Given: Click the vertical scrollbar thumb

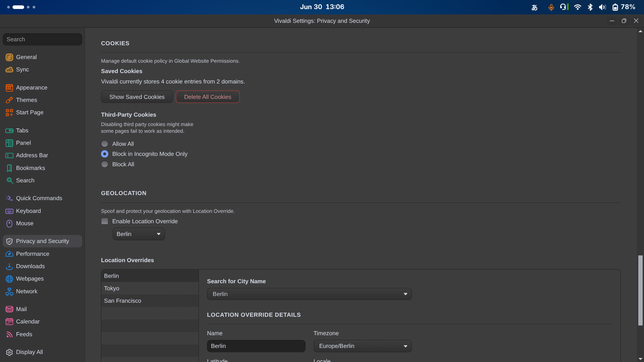Looking at the screenshot, I should tap(640, 290).
